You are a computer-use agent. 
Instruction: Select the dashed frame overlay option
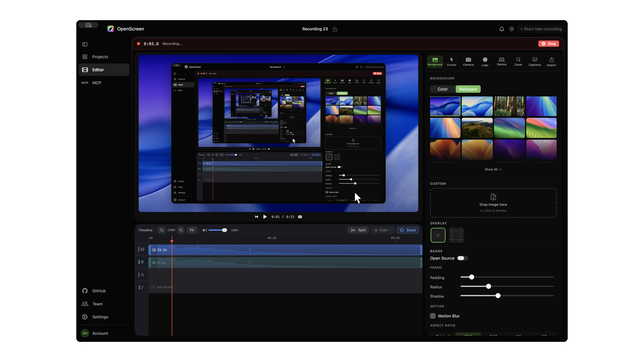[x=456, y=235]
